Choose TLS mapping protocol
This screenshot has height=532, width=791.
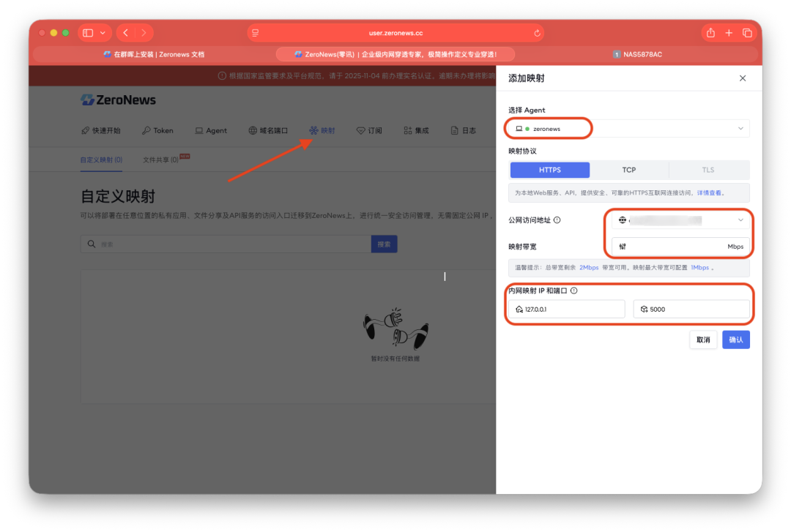pyautogui.click(x=708, y=170)
